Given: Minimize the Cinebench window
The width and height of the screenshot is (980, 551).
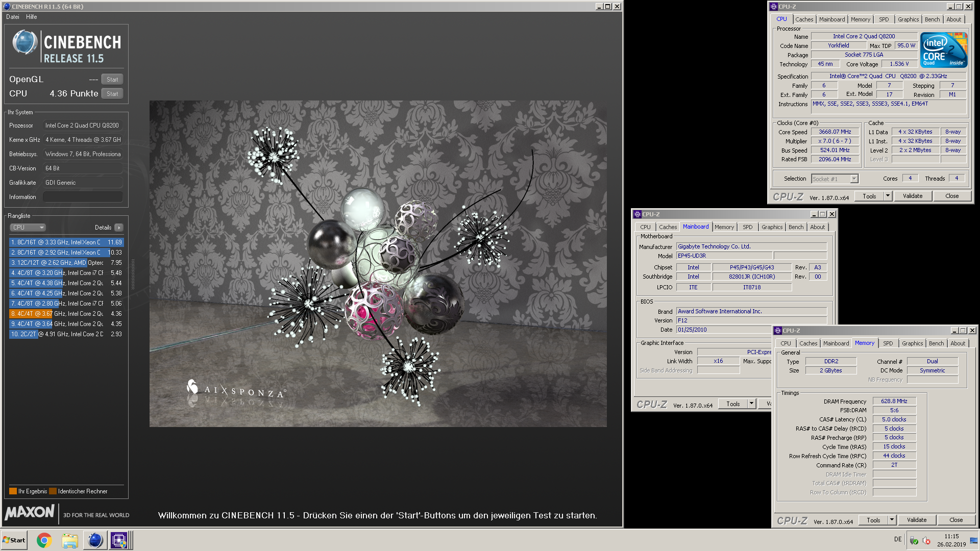Looking at the screenshot, I should coord(599,7).
